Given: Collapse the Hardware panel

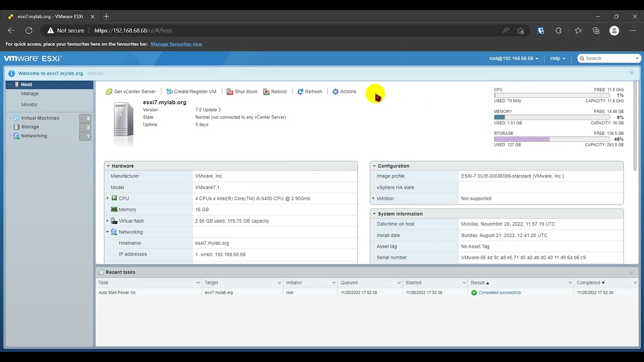Looking at the screenshot, I should point(108,166).
